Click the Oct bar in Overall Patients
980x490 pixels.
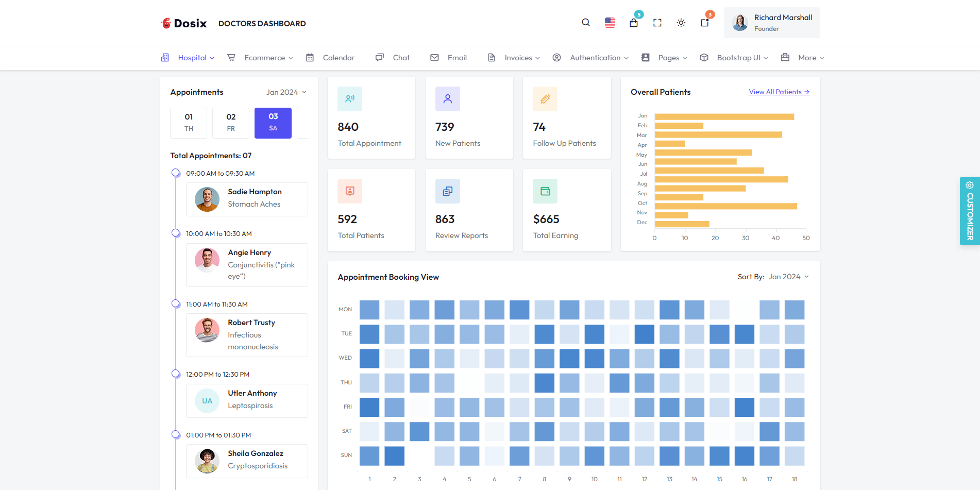click(x=726, y=206)
